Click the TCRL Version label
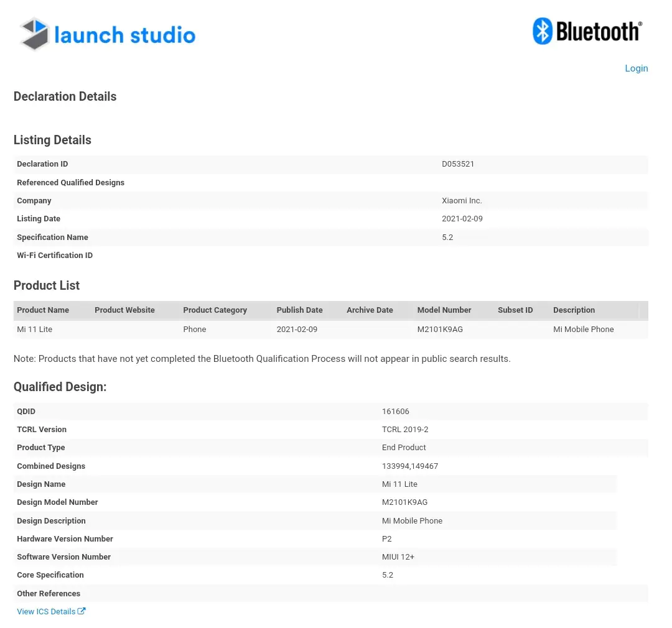 click(x=42, y=429)
